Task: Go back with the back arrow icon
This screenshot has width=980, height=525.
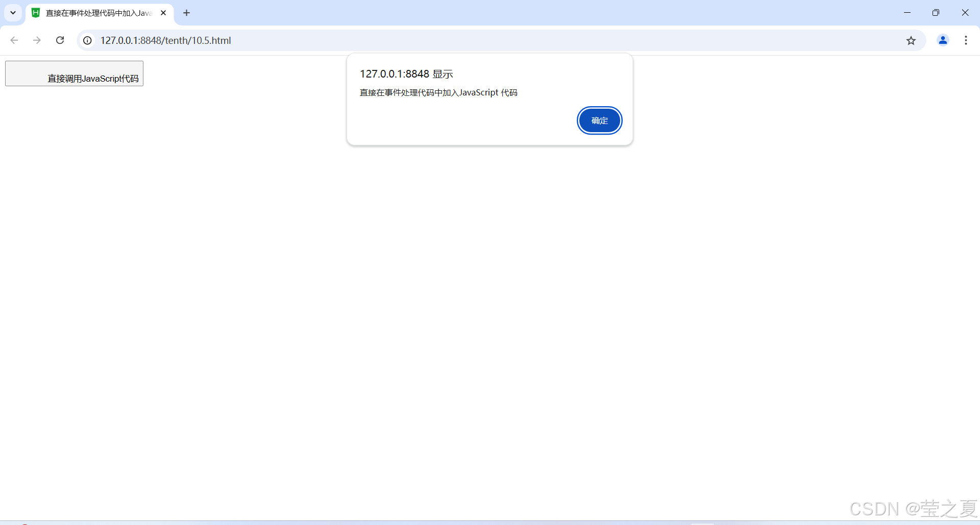Action: [x=14, y=40]
